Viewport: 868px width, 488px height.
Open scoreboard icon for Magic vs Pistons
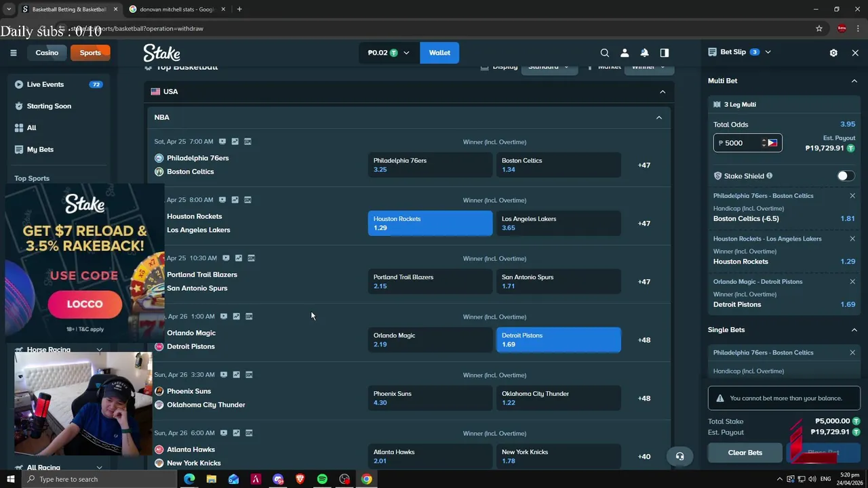[249, 317]
